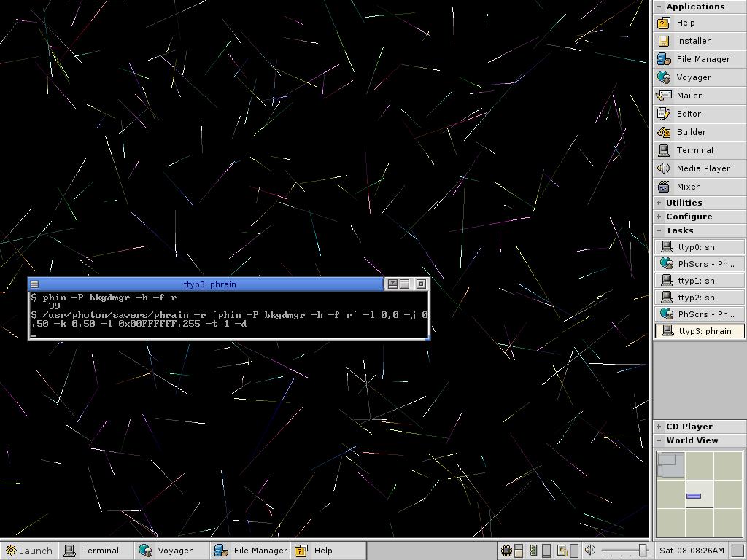Open the Launch menu

29,551
